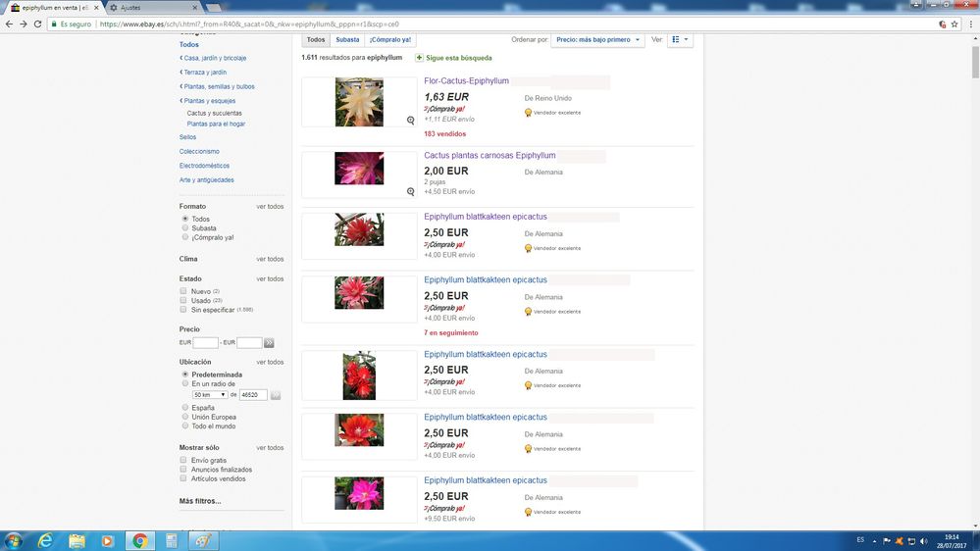
Task: Select the ¡Cómpralo ya! format radio button
Action: pos(185,237)
